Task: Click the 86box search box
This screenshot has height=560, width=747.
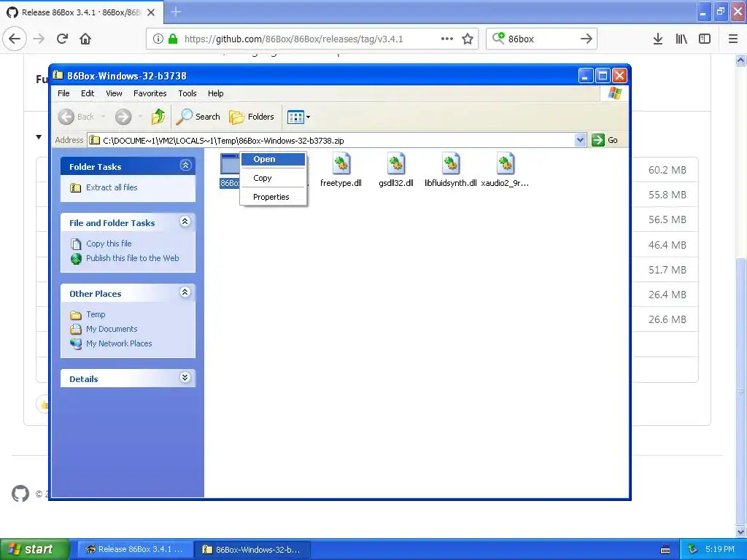Action: point(541,39)
